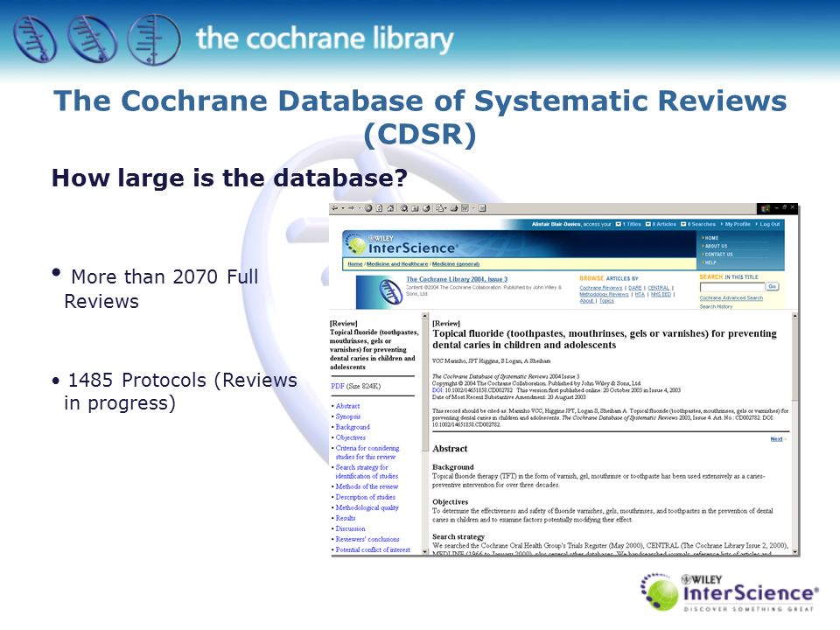This screenshot has height=630, width=840.
Task: Browse articles by DARE
Action: (635, 288)
